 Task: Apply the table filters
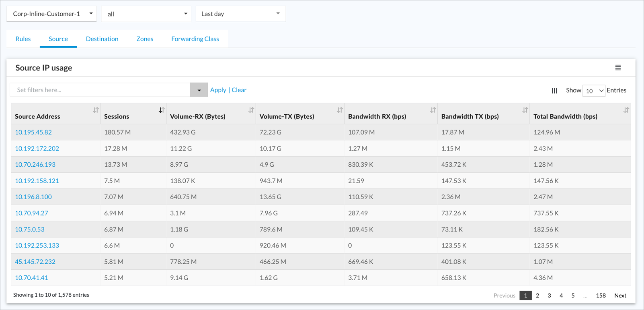[x=218, y=90]
